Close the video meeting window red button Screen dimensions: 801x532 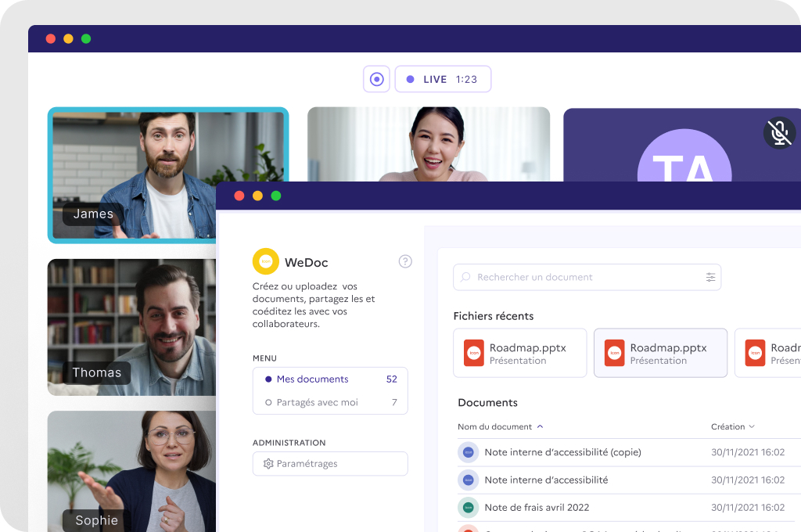coord(51,39)
